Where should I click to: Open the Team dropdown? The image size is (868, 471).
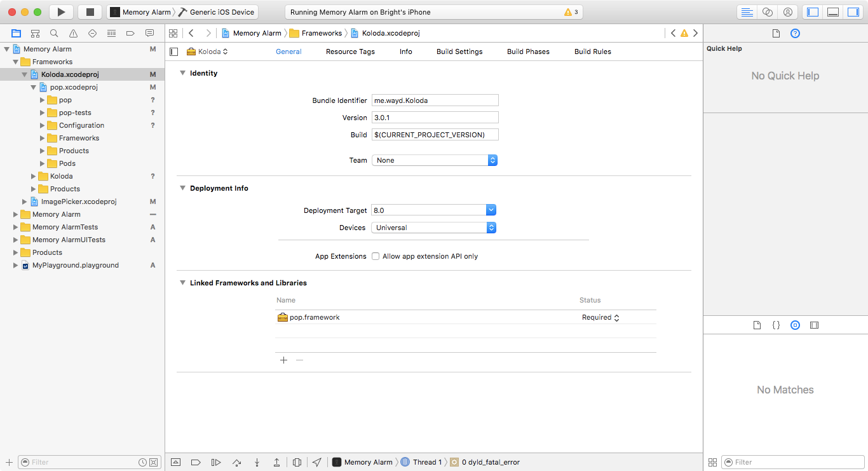coord(435,160)
